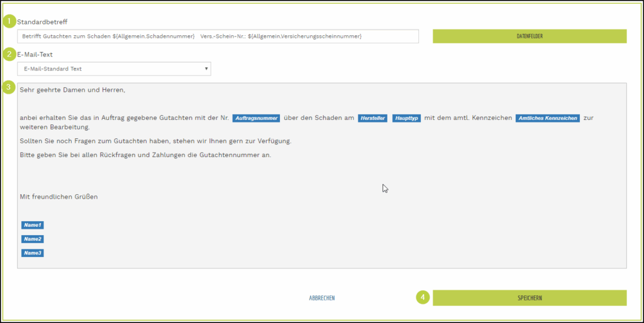Viewport: 644px width, 323px height.
Task: Place cursor in the "Mit freundlichen Grüßen" line
Action: pyautogui.click(x=58, y=197)
